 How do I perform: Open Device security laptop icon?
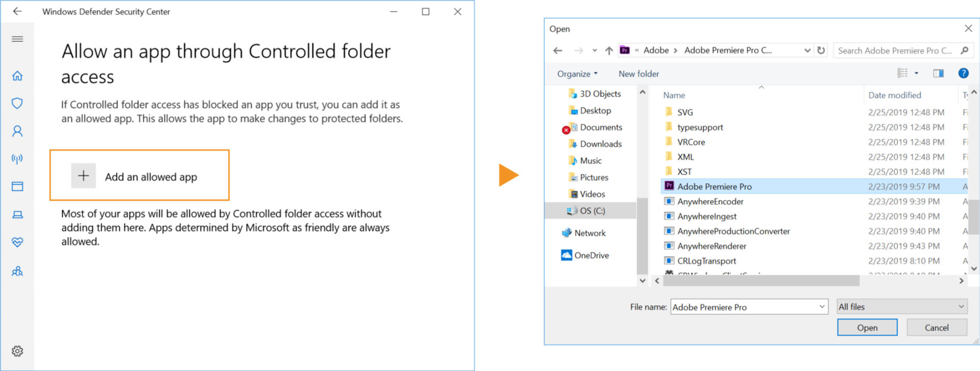[17, 215]
